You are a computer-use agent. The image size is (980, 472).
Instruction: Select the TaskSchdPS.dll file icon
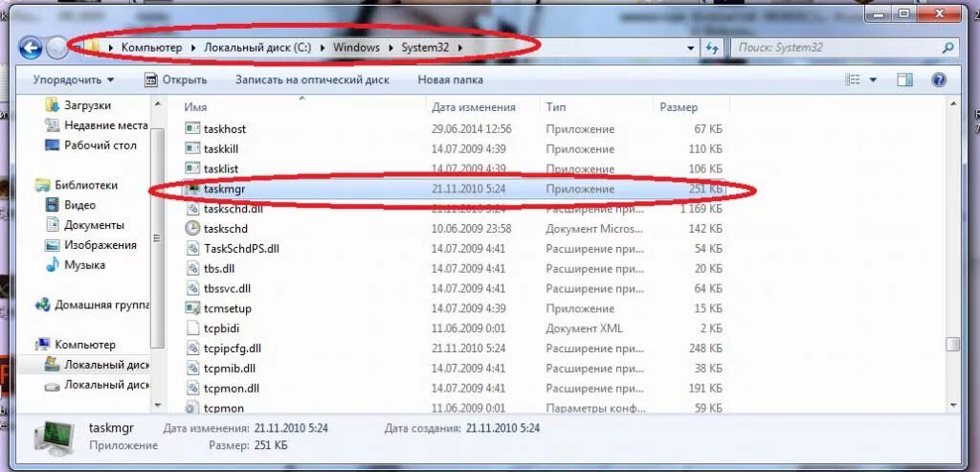point(191,249)
